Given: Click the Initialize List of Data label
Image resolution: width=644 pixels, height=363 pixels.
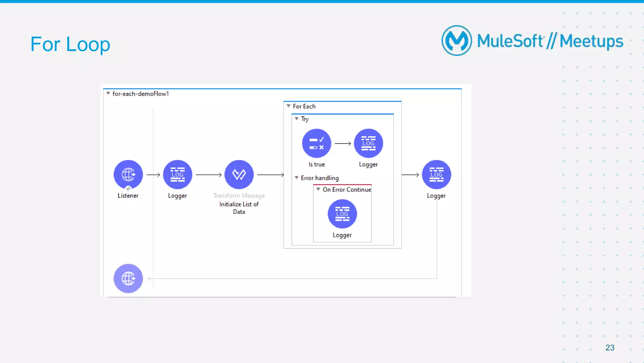Looking at the screenshot, I should click(239, 208).
